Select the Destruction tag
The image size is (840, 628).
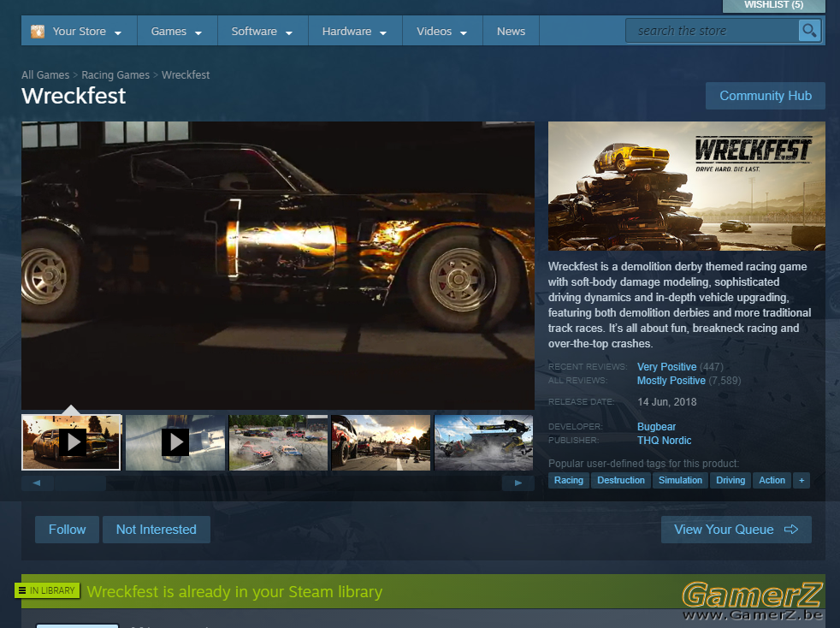tap(621, 481)
